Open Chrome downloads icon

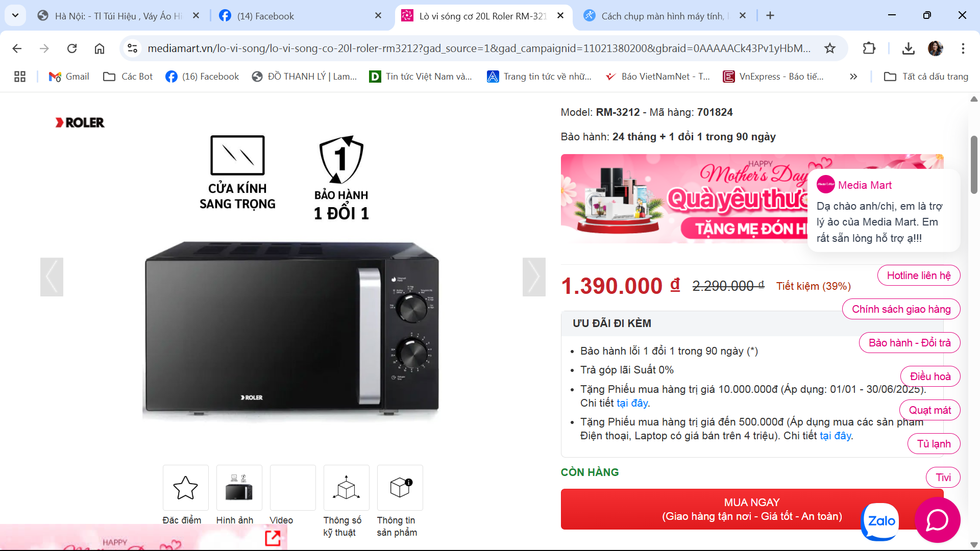[908, 48]
